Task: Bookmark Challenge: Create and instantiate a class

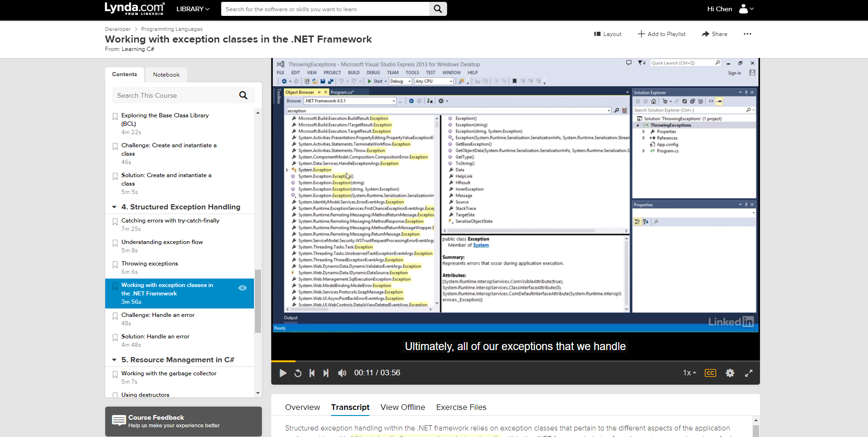Action: click(x=115, y=146)
